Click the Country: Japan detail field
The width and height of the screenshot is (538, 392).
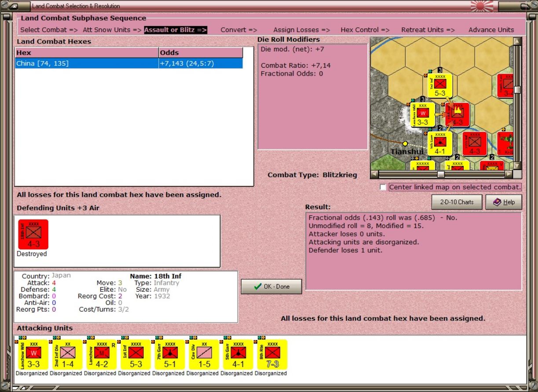(46, 276)
